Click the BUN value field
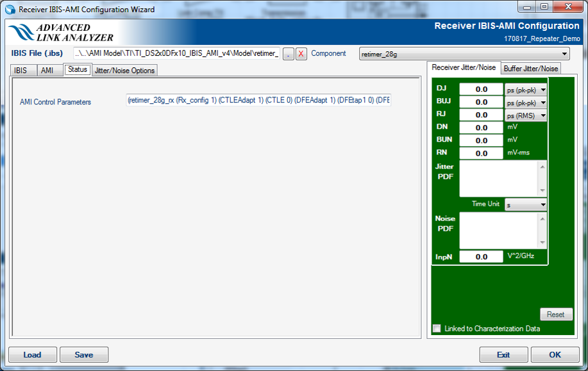 [x=481, y=140]
